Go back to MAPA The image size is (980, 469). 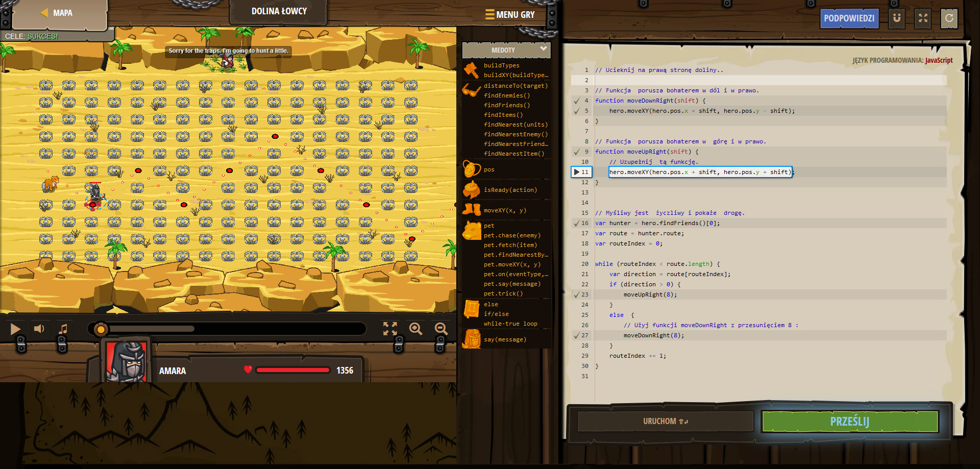click(x=57, y=13)
